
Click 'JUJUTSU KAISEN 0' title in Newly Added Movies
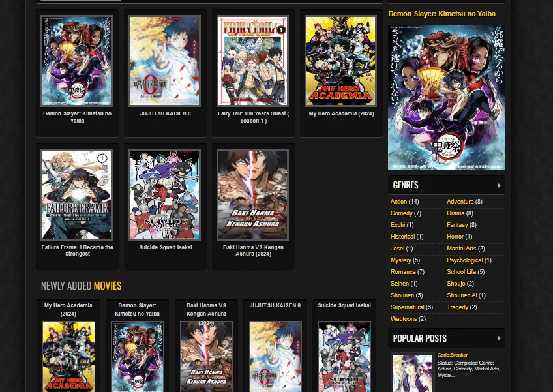click(275, 305)
